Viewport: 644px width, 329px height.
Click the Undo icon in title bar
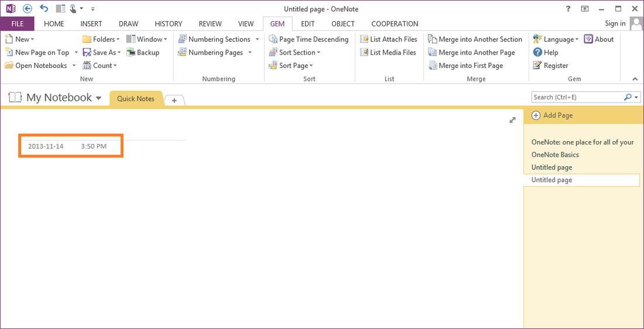coord(44,8)
